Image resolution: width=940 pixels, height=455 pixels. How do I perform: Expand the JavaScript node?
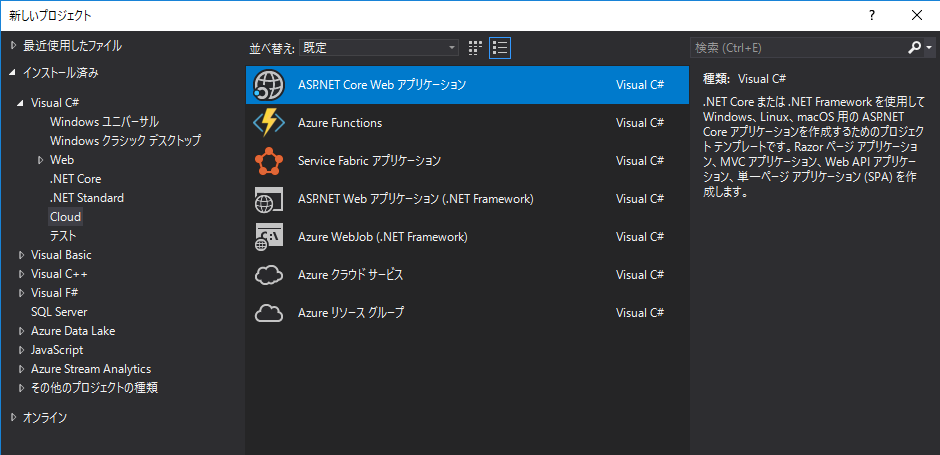[x=22, y=350]
